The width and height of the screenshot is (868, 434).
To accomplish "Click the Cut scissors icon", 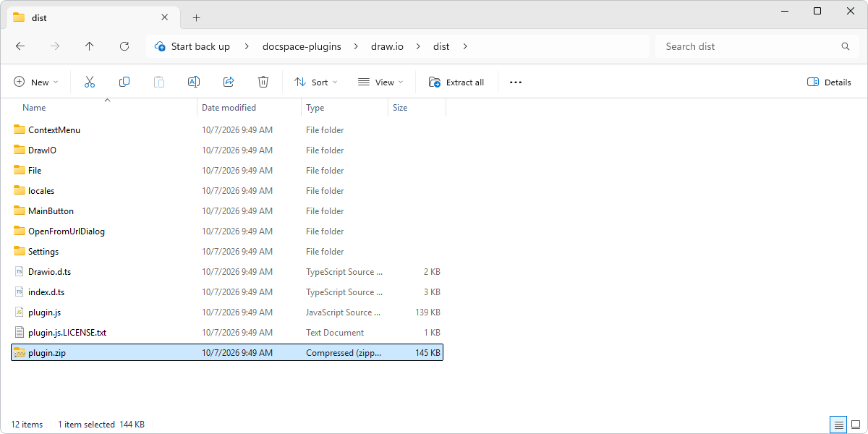I will [90, 82].
